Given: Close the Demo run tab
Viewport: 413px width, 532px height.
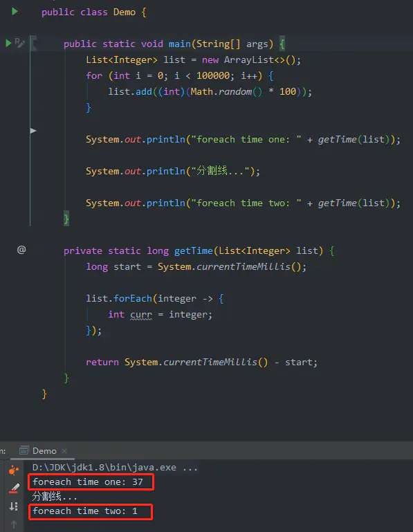Looking at the screenshot, I should point(64,451).
